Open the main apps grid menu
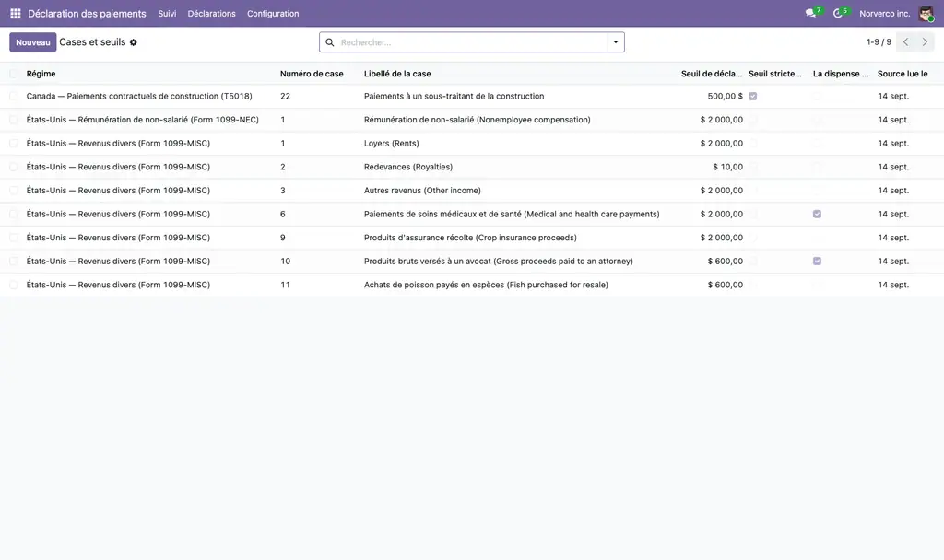This screenshot has height=560, width=944. (x=16, y=13)
